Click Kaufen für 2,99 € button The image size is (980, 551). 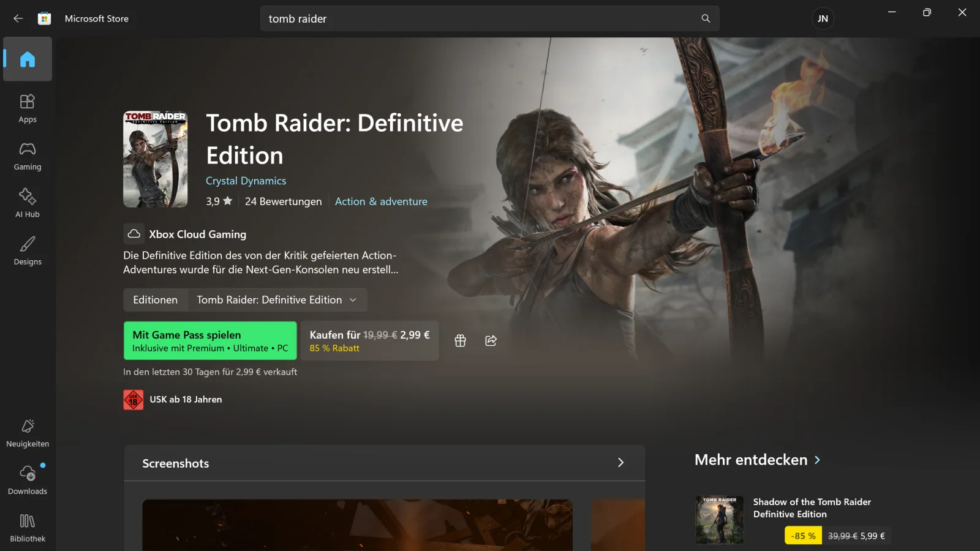[x=370, y=341]
